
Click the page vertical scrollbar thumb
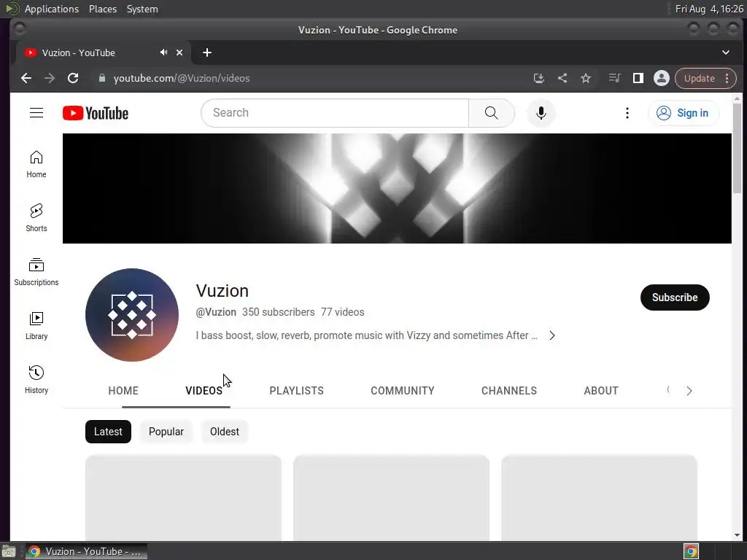point(737,148)
